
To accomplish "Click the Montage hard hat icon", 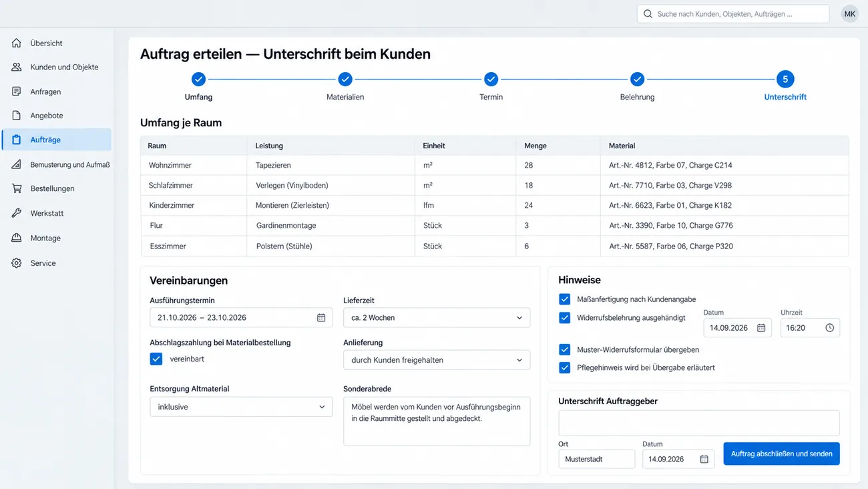I will click(x=17, y=238).
